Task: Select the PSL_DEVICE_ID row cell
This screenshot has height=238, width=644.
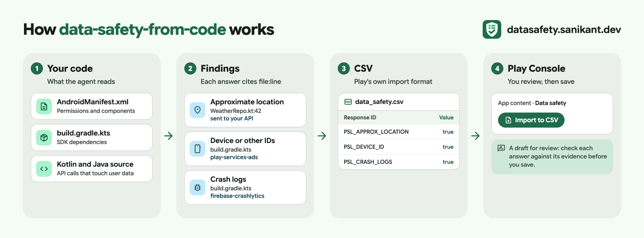Action: tap(364, 147)
